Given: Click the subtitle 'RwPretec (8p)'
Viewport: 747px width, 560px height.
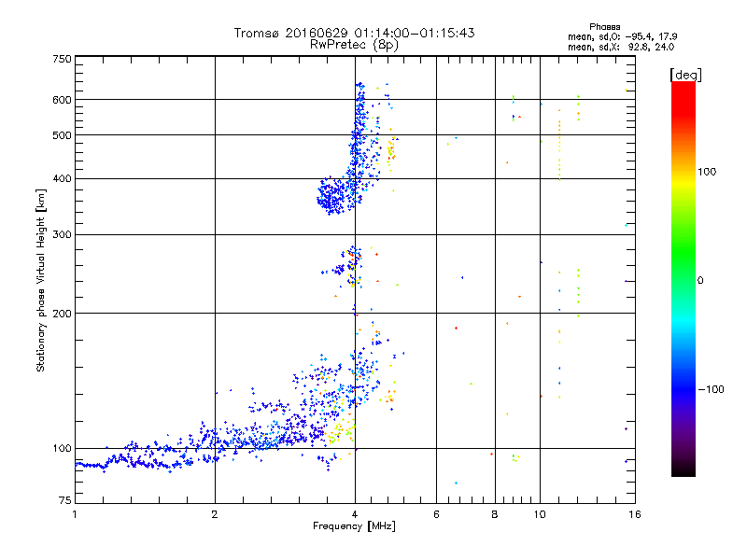Looking at the screenshot, I should tap(354, 45).
